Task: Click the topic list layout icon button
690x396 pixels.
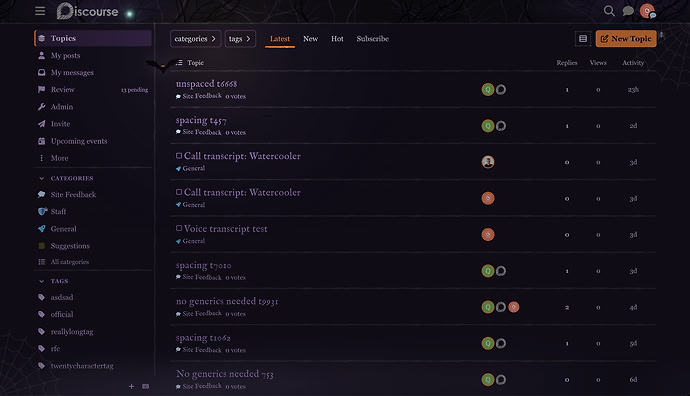Action: pos(583,39)
